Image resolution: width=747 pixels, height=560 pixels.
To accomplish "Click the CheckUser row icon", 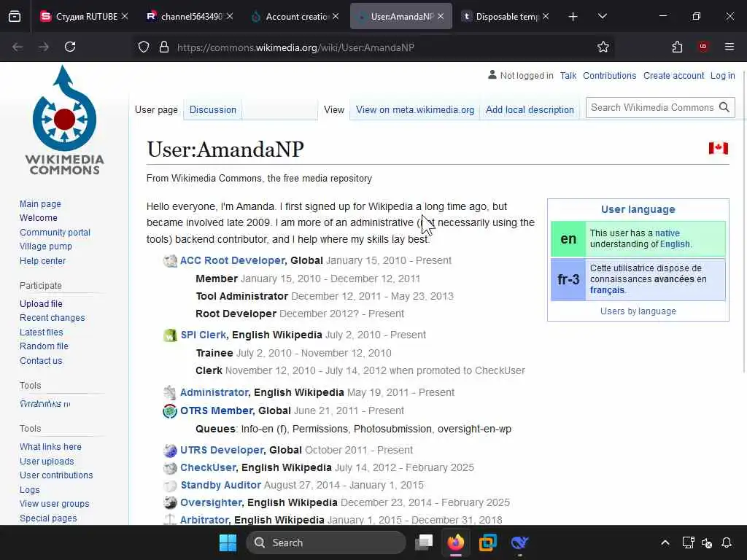I will (170, 468).
